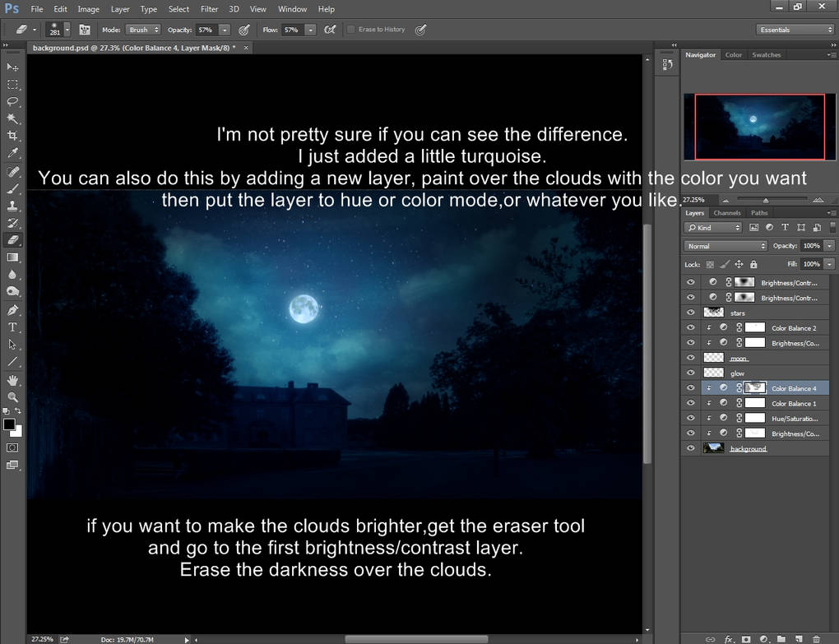Select the Type tool
Image resolution: width=839 pixels, height=644 pixels.
click(12, 327)
